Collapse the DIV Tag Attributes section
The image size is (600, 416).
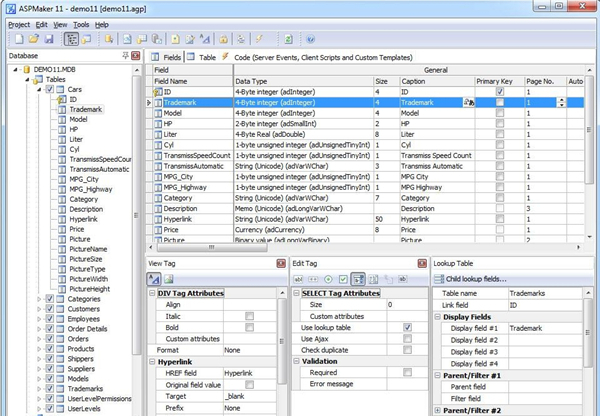(x=153, y=292)
